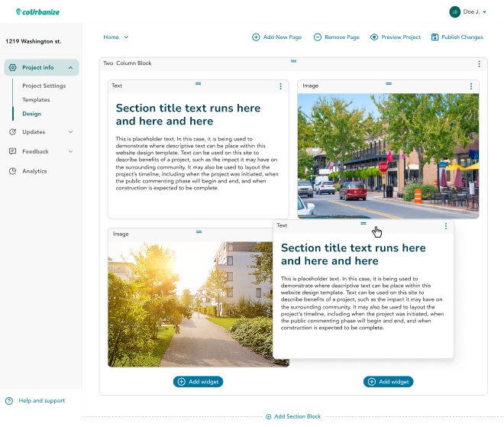
Task: Open Templates
Action: pyautogui.click(x=36, y=99)
